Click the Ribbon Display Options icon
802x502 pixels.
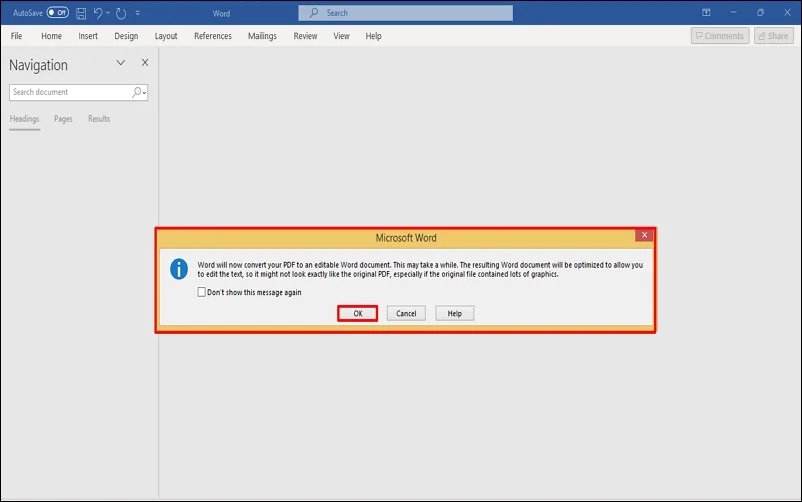point(706,13)
